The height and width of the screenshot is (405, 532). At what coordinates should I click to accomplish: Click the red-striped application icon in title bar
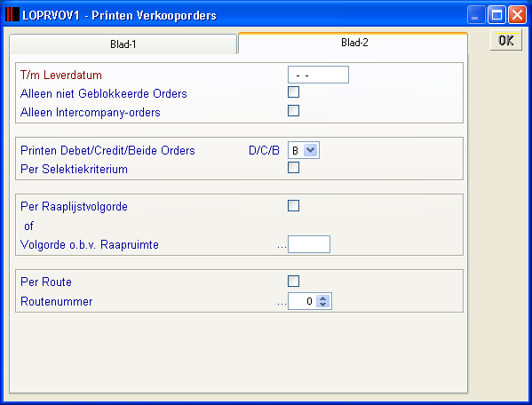(x=12, y=14)
